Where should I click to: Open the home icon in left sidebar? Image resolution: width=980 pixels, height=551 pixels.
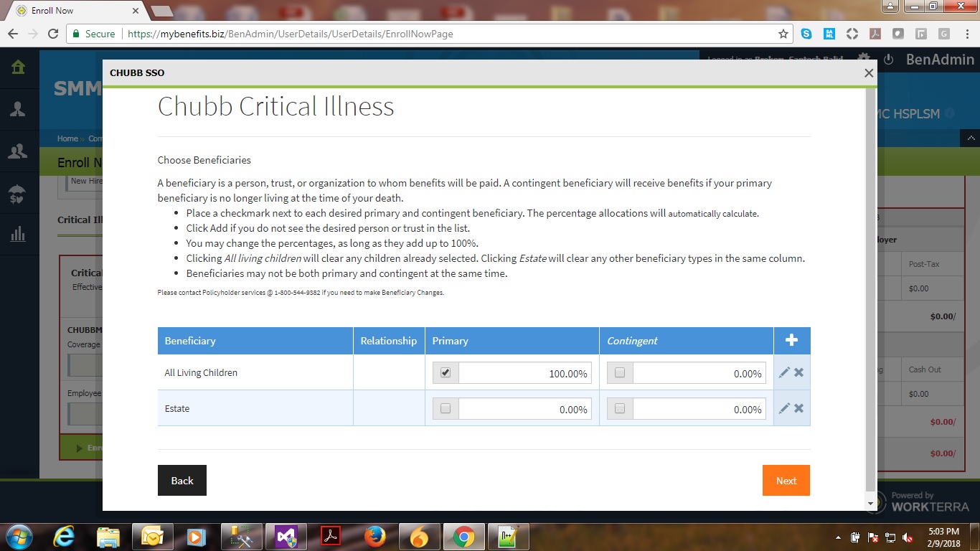(18, 67)
